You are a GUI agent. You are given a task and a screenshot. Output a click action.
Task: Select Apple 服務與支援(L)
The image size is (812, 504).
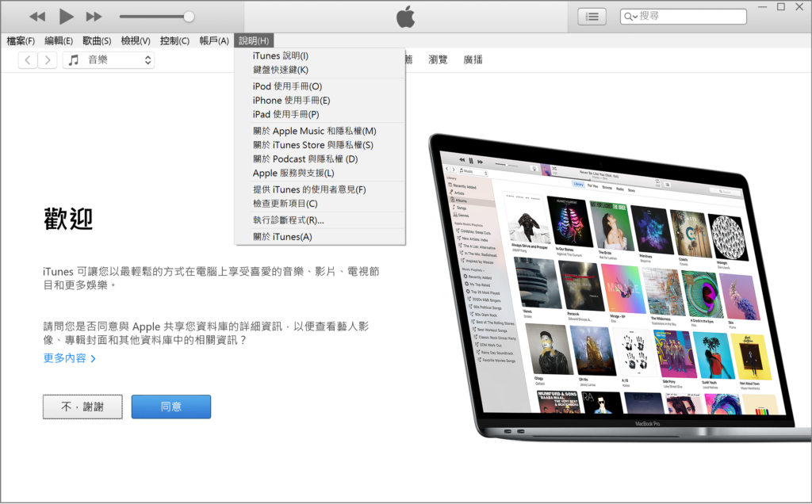click(320, 173)
